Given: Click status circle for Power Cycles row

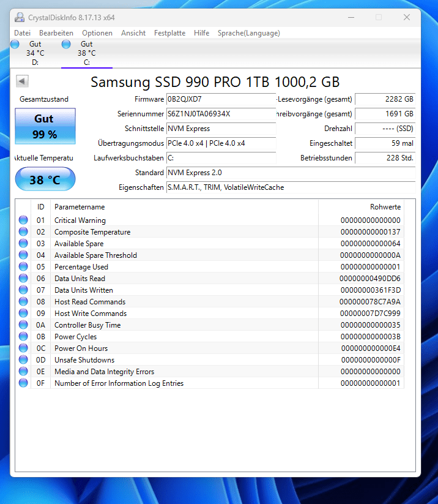Looking at the screenshot, I should pos(23,336).
